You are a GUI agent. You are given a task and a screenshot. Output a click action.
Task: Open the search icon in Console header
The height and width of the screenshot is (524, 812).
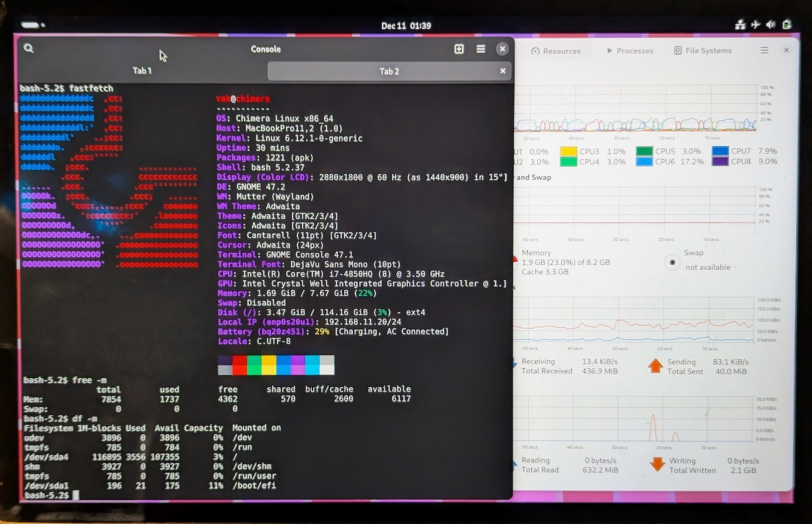(x=29, y=48)
